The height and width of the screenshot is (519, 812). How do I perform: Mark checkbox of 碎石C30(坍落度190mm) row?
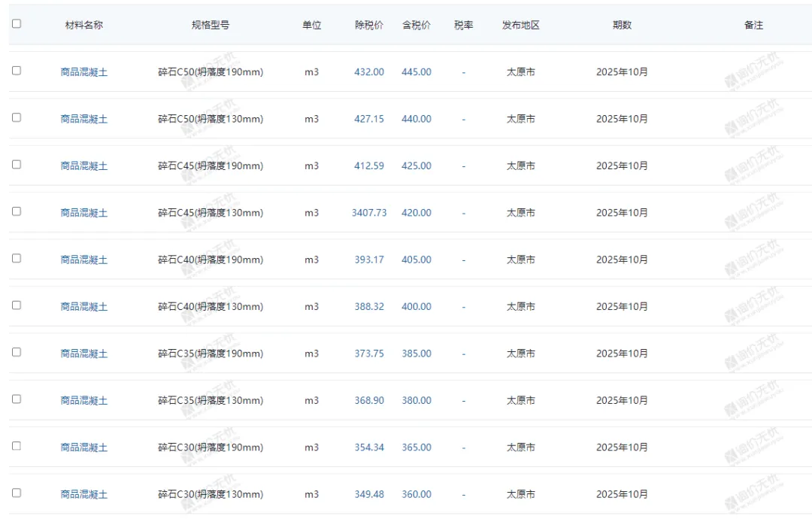click(17, 446)
